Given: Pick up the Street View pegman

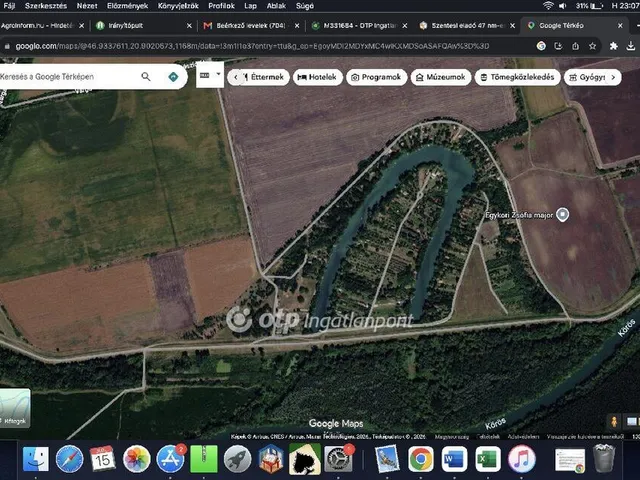Looking at the screenshot, I should tap(613, 422).
